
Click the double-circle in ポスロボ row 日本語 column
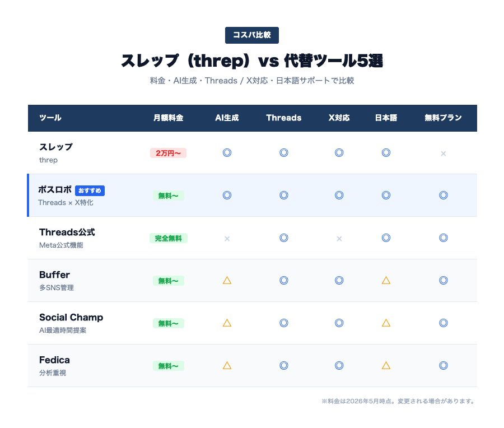(386, 195)
